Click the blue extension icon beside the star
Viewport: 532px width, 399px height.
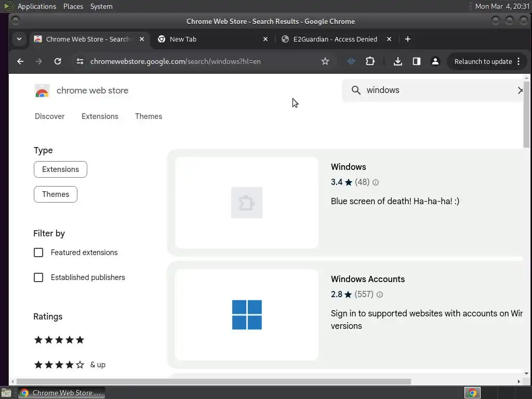pos(351,61)
